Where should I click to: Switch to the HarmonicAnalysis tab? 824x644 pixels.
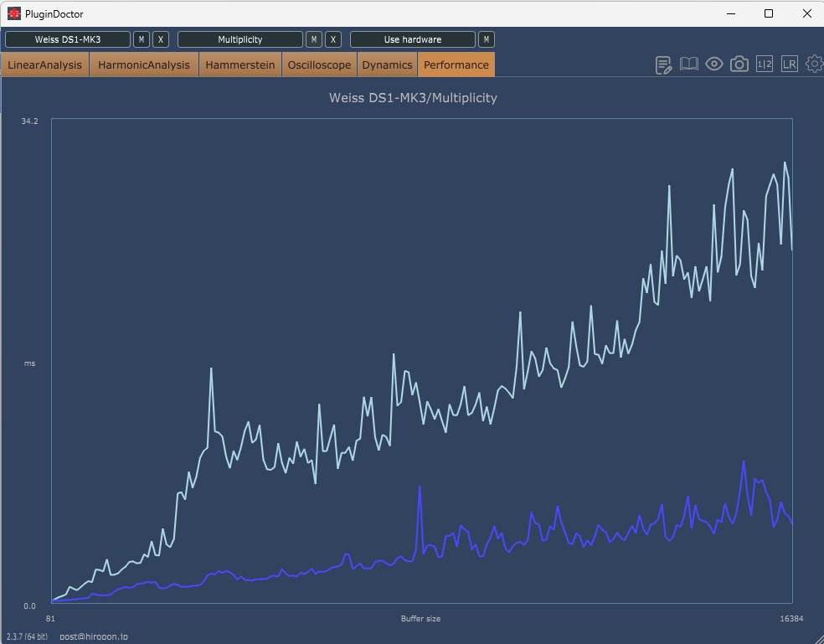tap(144, 64)
